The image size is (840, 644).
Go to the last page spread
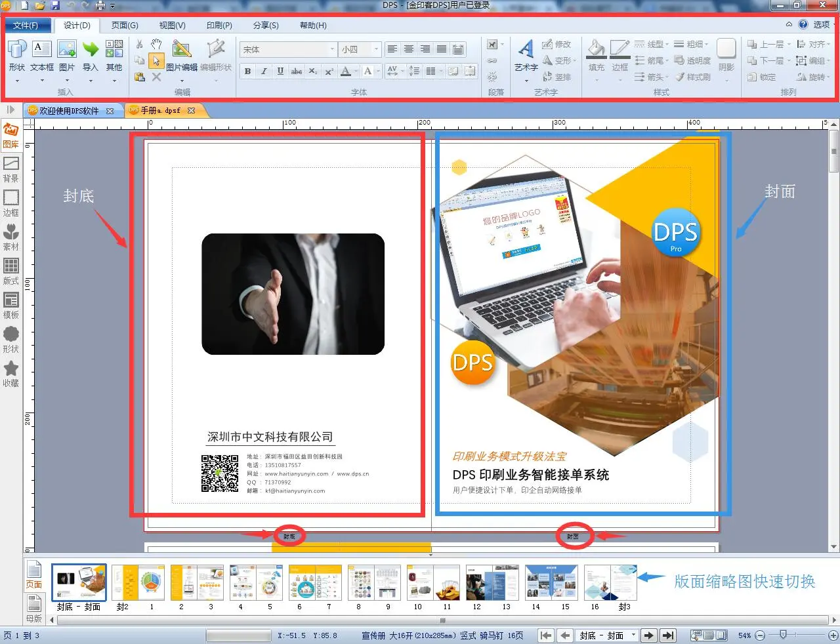click(x=667, y=635)
